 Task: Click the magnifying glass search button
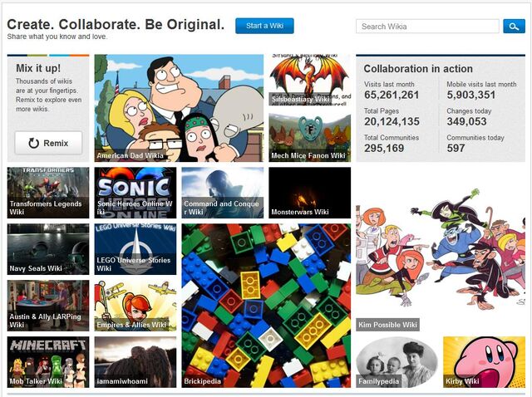coord(514,26)
